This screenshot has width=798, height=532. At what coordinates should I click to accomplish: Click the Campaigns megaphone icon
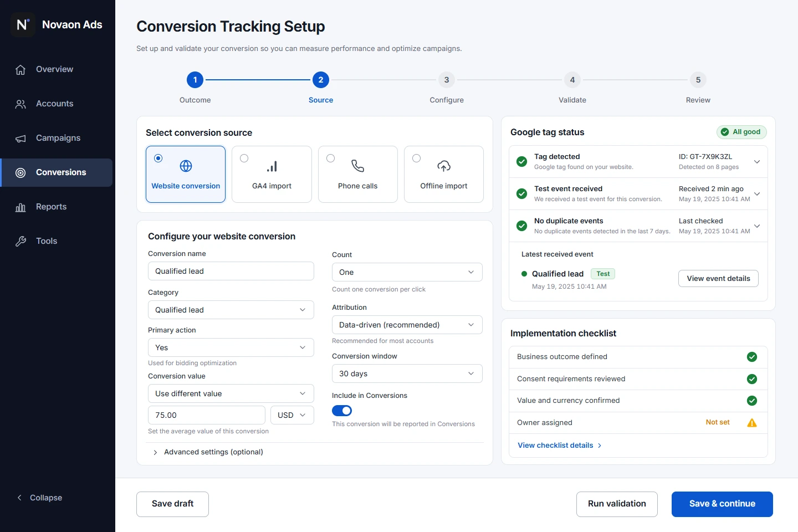tap(21, 139)
